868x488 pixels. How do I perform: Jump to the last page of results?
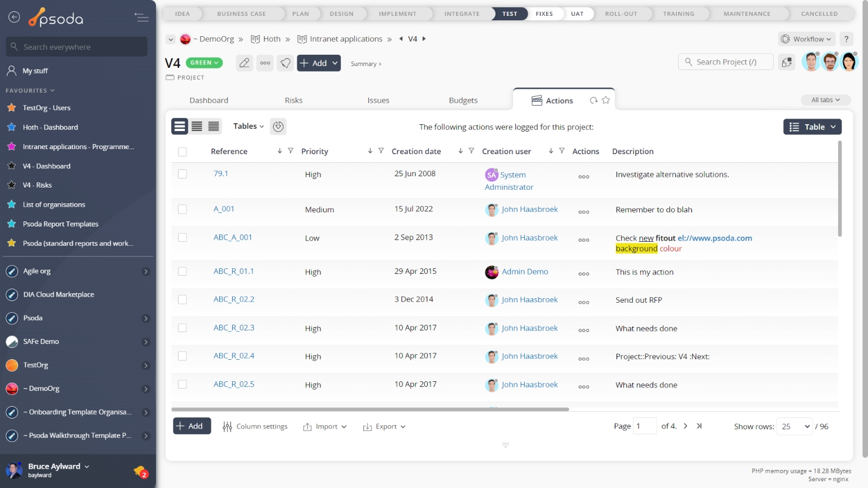pos(699,426)
